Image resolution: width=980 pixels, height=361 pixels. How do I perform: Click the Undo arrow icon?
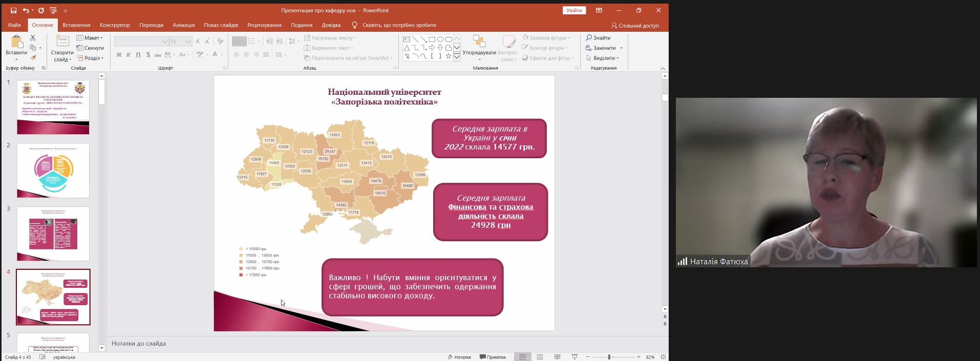[x=26, y=10]
